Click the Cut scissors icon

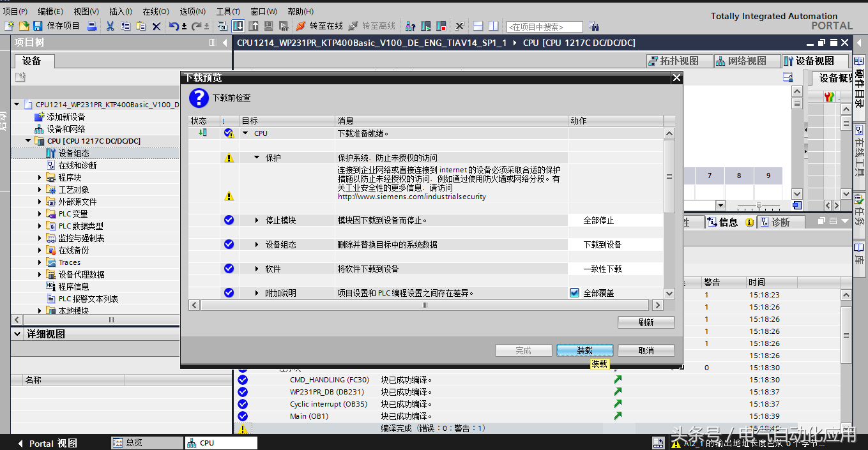coord(110,26)
